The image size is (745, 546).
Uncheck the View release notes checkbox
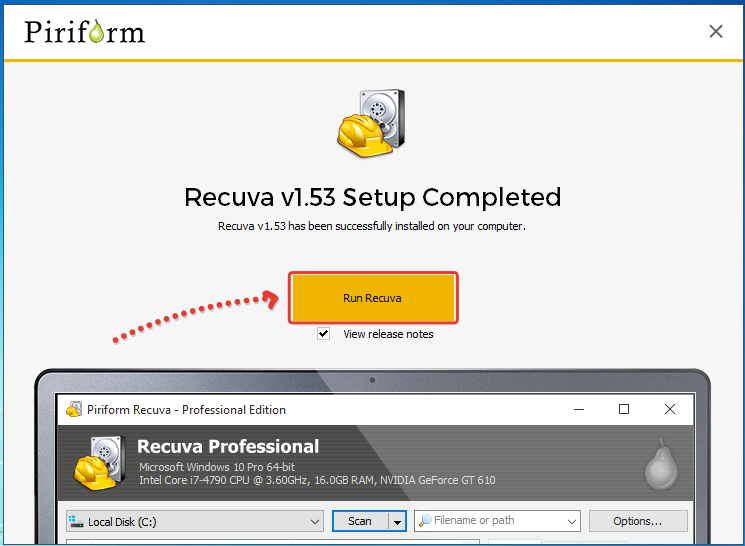(x=323, y=334)
